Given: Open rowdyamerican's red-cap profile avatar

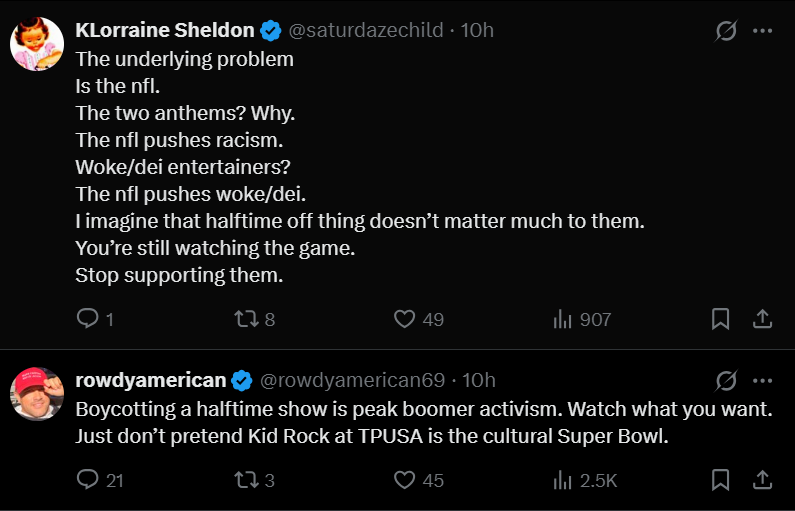Looking at the screenshot, I should tap(37, 394).
